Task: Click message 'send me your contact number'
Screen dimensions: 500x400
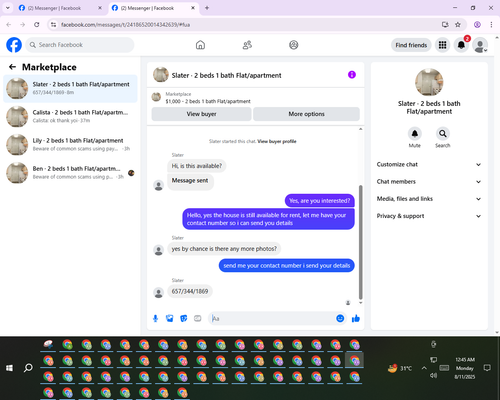Action: pyautogui.click(x=287, y=266)
